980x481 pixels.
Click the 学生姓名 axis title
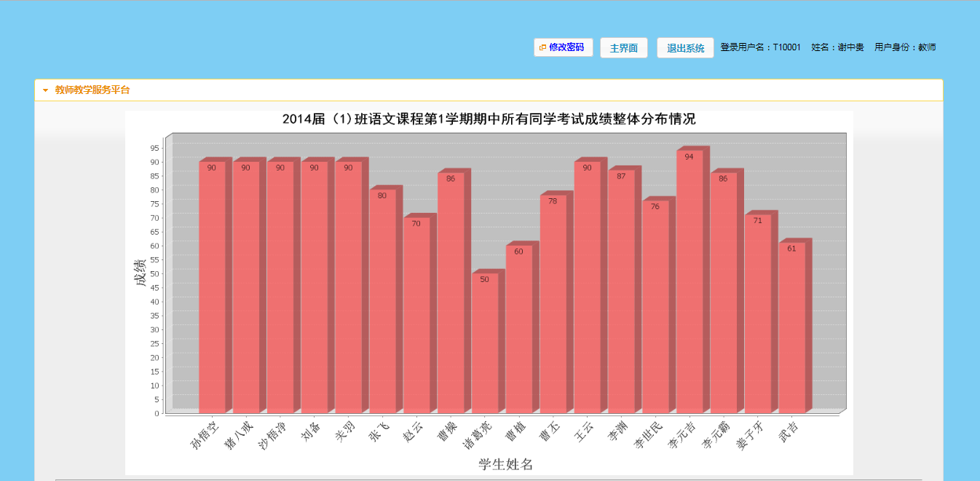coord(505,464)
